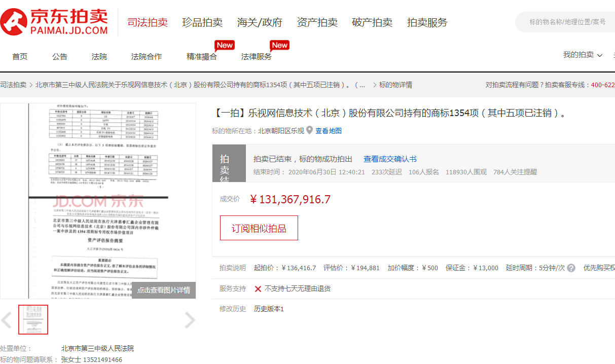This screenshot has height=364, width=615.
Task: Click the map pin icon beside 北京朝阳区乐视
Action: click(x=310, y=130)
